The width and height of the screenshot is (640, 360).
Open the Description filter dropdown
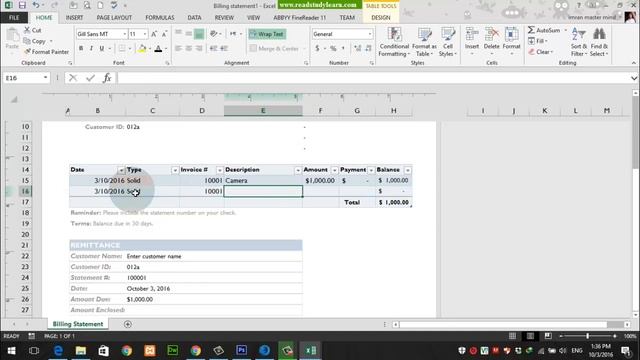tap(298, 170)
